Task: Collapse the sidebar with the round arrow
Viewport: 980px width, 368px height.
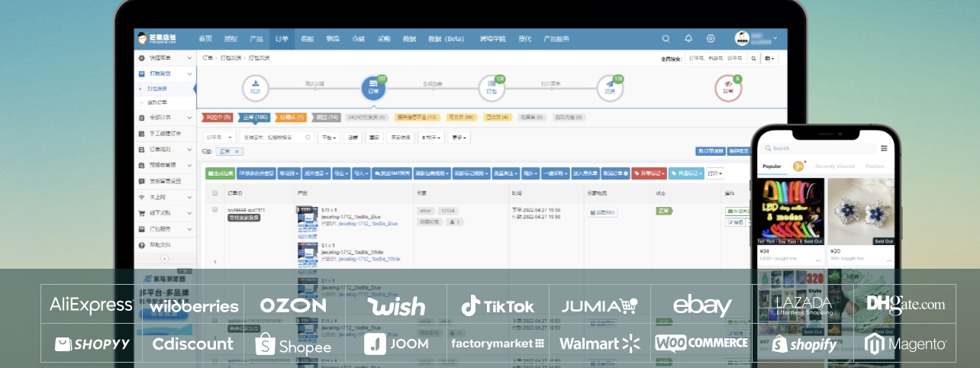Action: tap(164, 259)
